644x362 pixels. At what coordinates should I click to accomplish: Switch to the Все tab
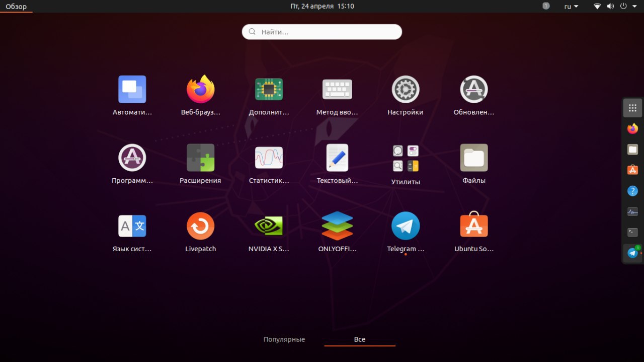coord(360,339)
